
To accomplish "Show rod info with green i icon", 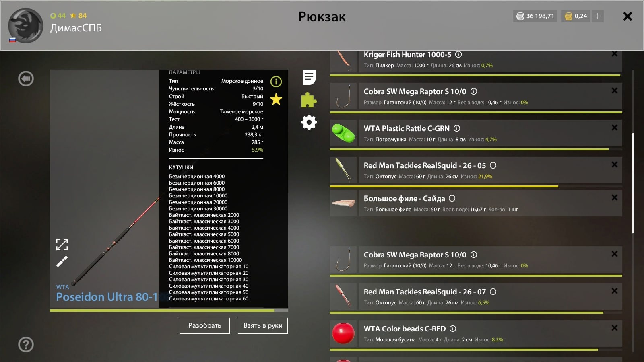I will coord(276,82).
